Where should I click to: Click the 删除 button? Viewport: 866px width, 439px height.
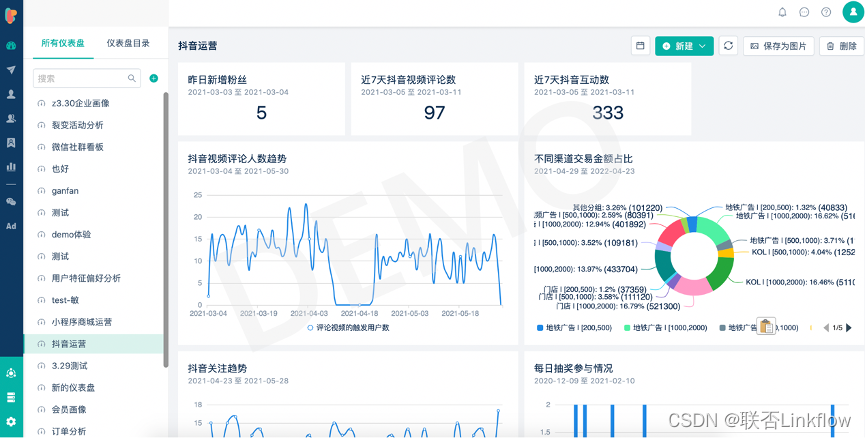pos(841,46)
